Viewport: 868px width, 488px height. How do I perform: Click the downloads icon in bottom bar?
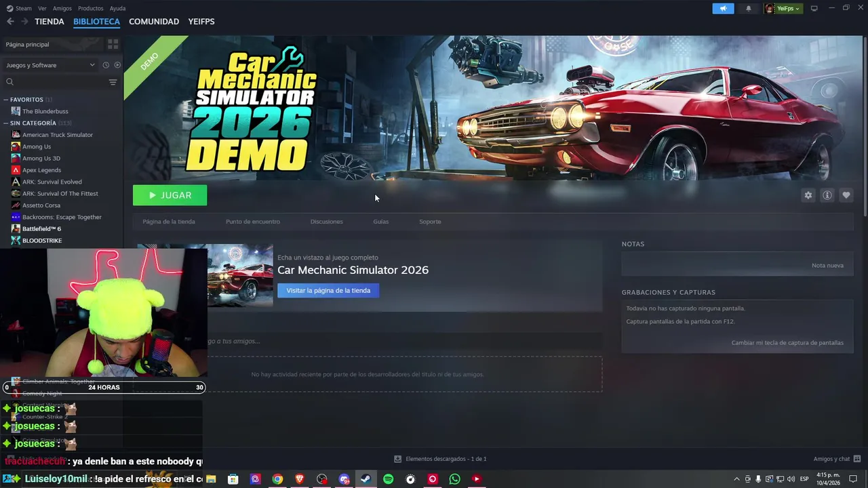tap(398, 459)
